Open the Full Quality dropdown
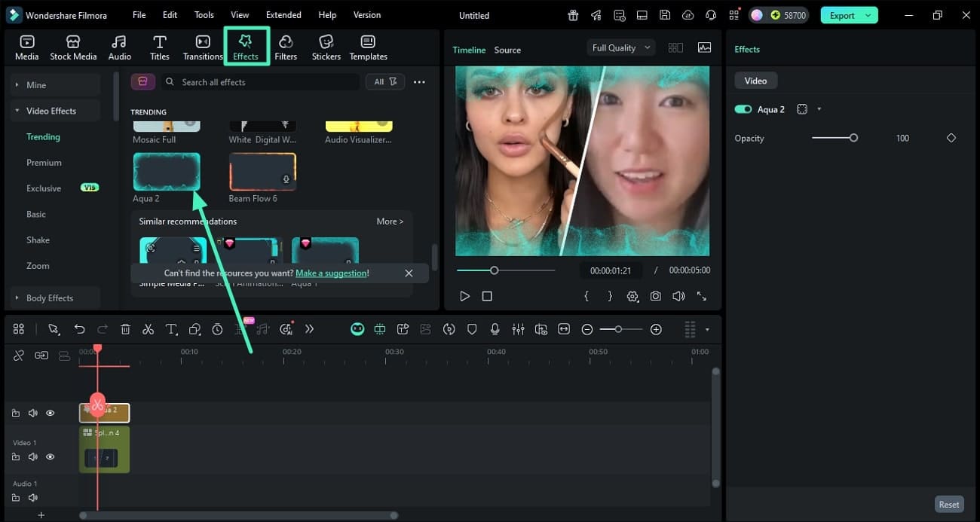The height and width of the screenshot is (522, 980). tap(620, 47)
